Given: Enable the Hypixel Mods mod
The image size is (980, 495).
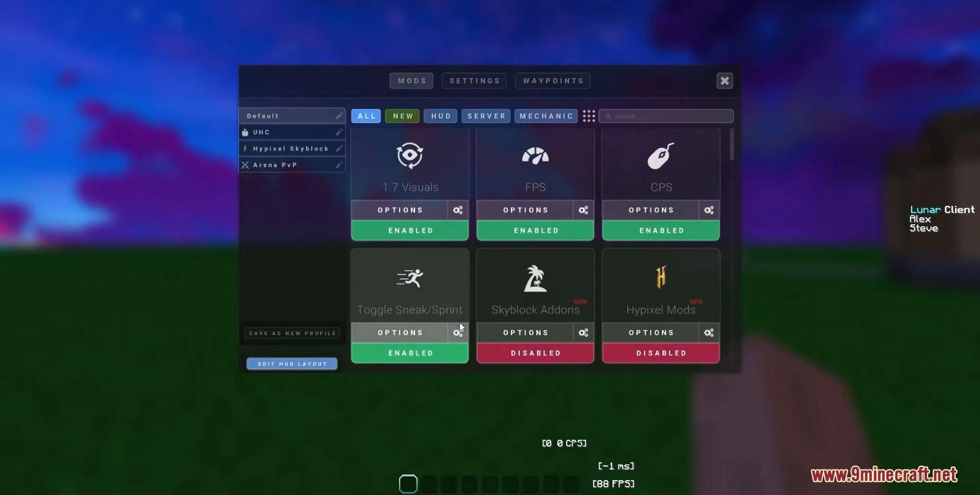Looking at the screenshot, I should [661, 353].
